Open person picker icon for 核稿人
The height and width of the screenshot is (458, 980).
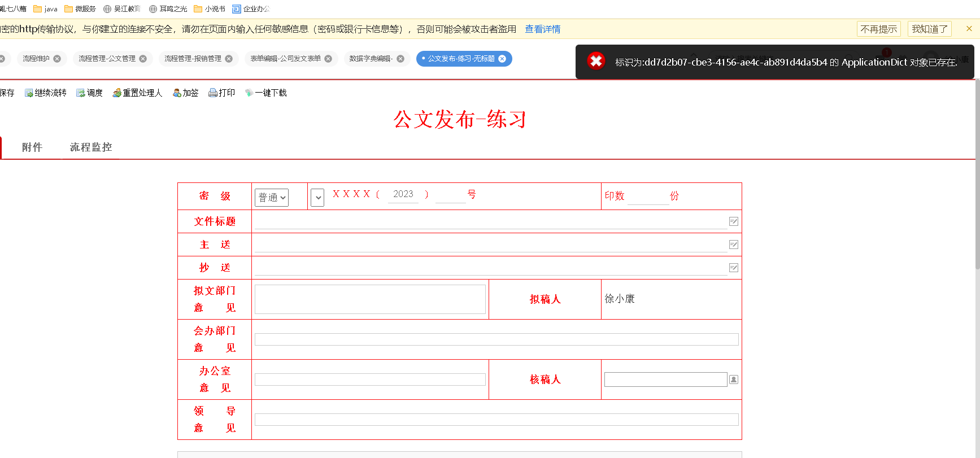[x=734, y=380]
